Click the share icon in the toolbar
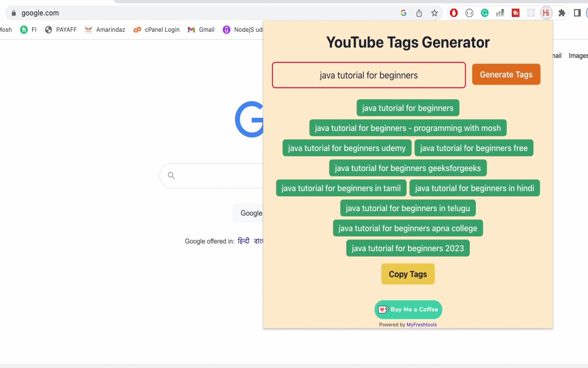 (x=418, y=13)
